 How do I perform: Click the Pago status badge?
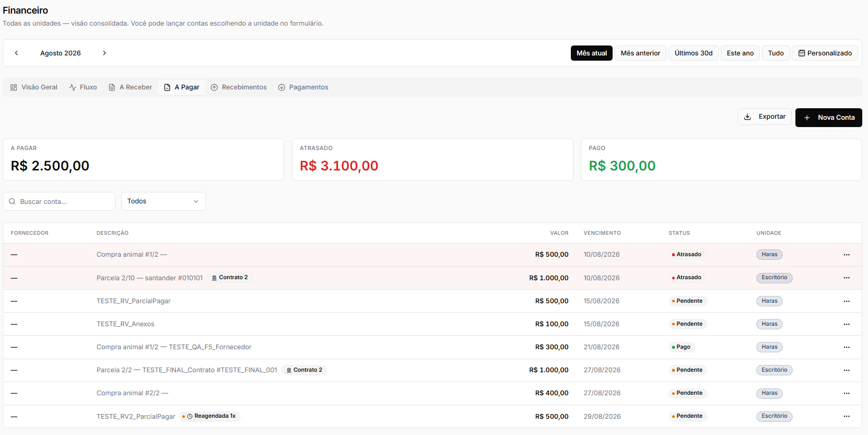681,347
